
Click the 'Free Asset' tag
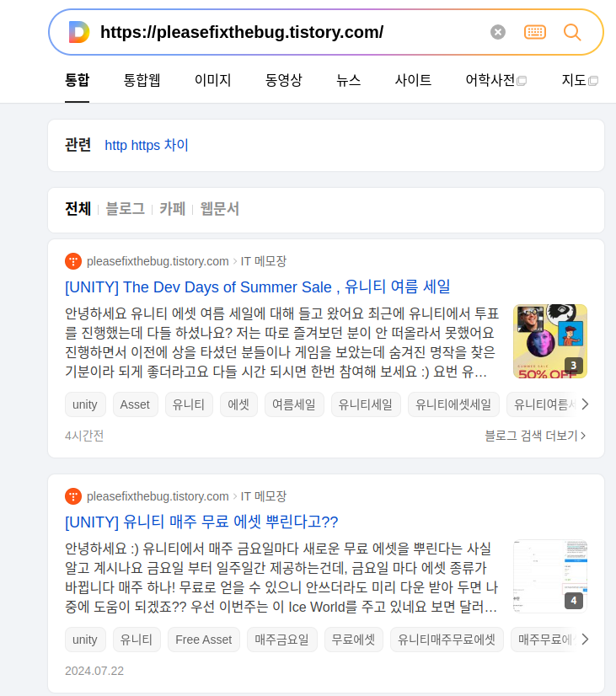pyautogui.click(x=204, y=640)
